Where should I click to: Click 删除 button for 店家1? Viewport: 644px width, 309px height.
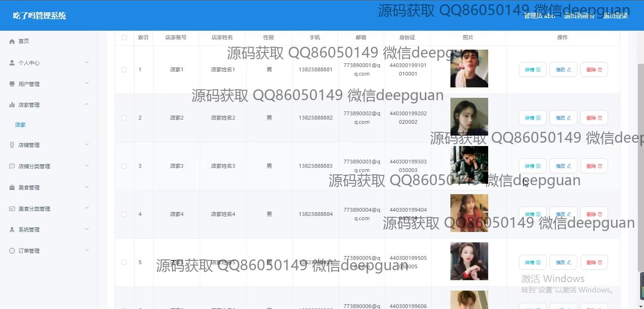tap(594, 69)
